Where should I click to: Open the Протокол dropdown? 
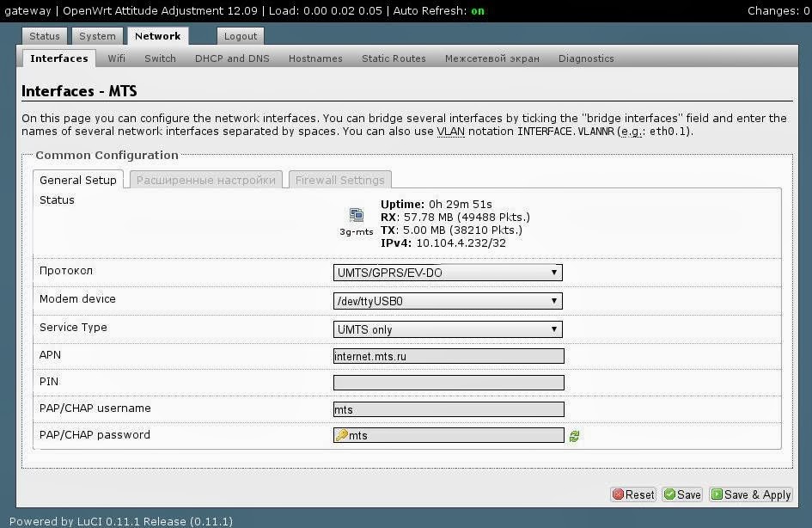point(448,273)
